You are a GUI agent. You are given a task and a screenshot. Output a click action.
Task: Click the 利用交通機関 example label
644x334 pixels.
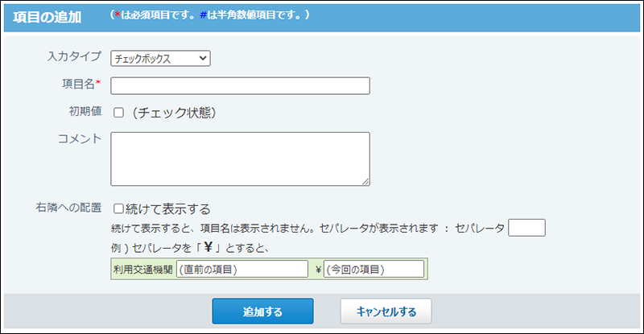pos(143,270)
